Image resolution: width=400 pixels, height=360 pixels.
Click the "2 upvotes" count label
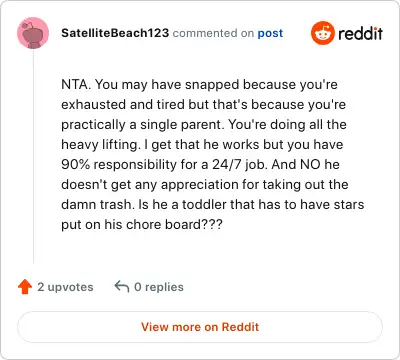click(65, 287)
